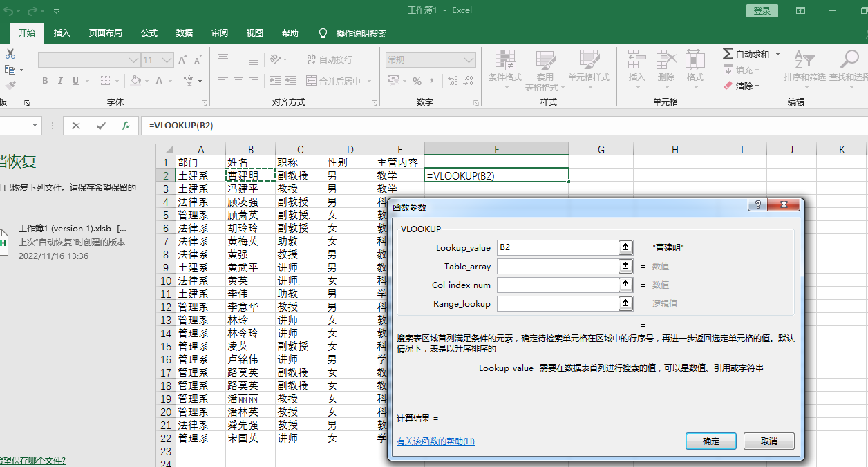Screen dimensions: 868x467
Task: Open the Clear options dropdown arrow
Action: 757,86
